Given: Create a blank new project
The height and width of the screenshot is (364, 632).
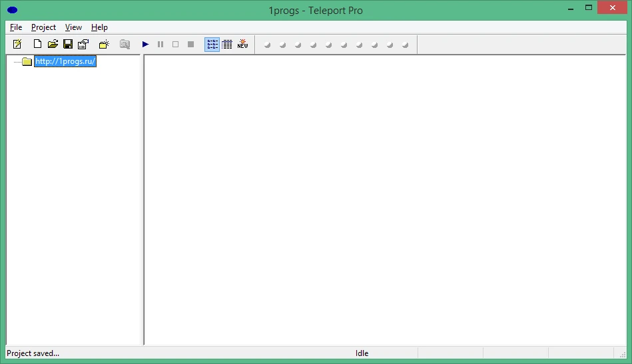Looking at the screenshot, I should click(37, 45).
